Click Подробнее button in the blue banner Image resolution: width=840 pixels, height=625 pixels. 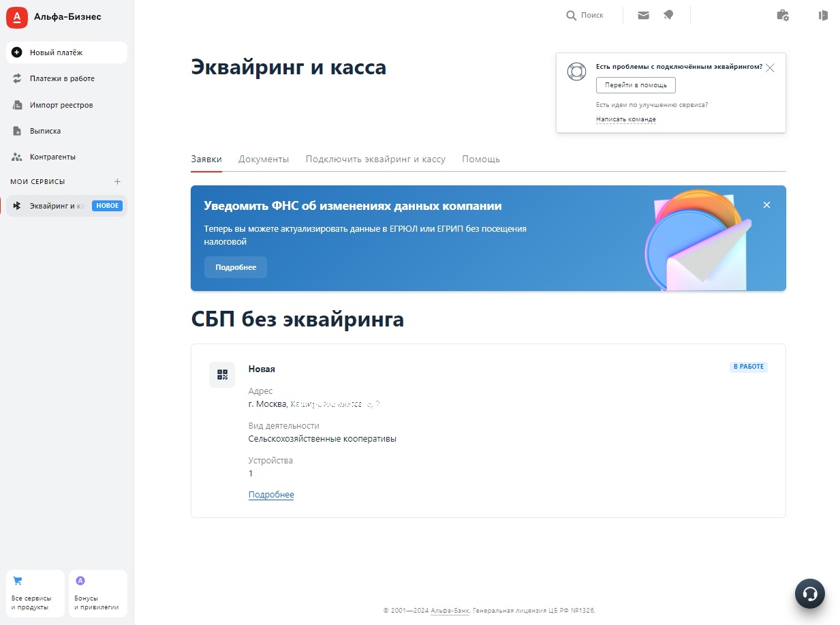(x=236, y=267)
